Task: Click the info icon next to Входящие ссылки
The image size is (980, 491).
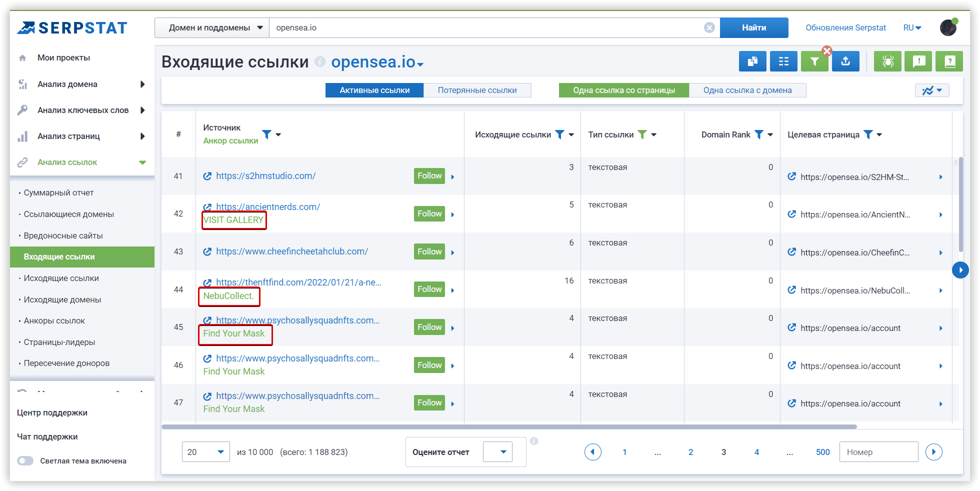Action: coord(320,61)
